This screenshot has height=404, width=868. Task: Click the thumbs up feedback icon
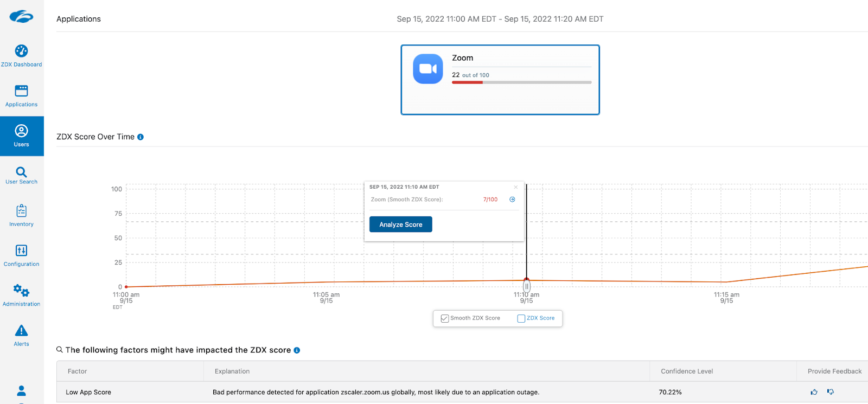point(814,392)
